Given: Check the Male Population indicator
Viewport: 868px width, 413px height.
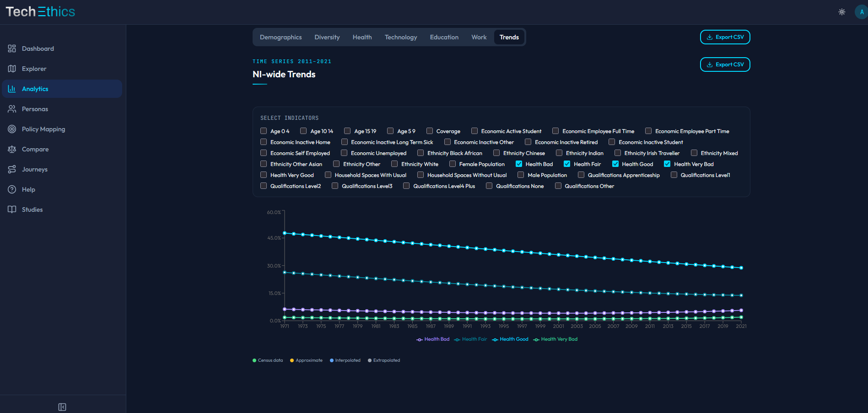Looking at the screenshot, I should click(521, 175).
